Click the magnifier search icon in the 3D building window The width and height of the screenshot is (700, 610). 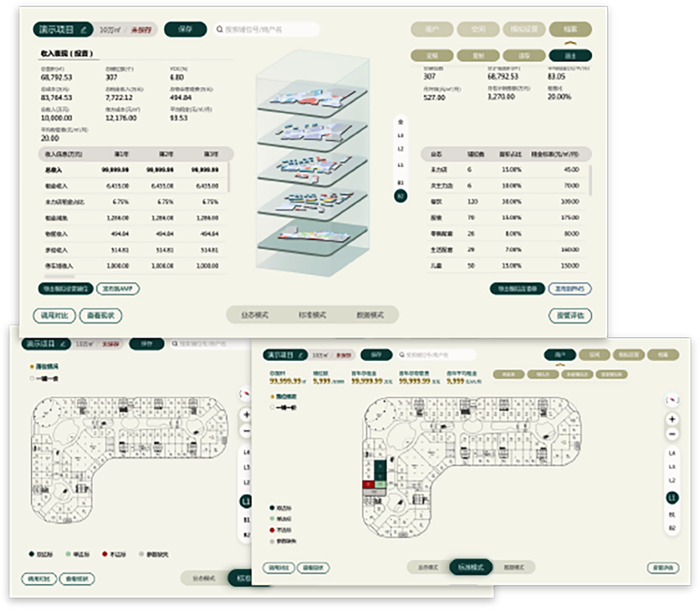[x=220, y=30]
